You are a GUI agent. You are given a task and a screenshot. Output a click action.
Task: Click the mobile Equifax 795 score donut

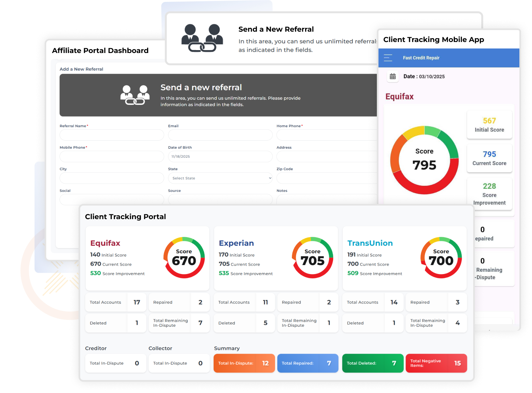[x=424, y=160]
